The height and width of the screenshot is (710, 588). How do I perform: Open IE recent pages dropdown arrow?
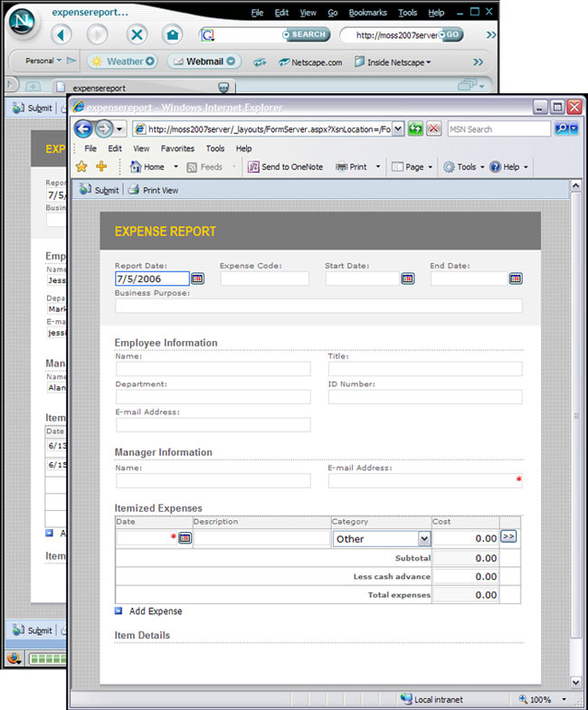119,129
